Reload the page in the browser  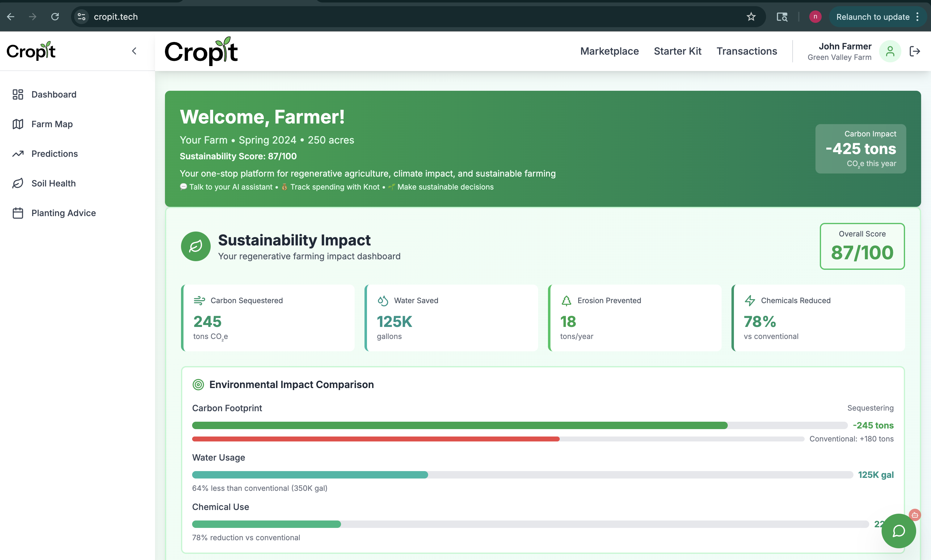pyautogui.click(x=55, y=17)
